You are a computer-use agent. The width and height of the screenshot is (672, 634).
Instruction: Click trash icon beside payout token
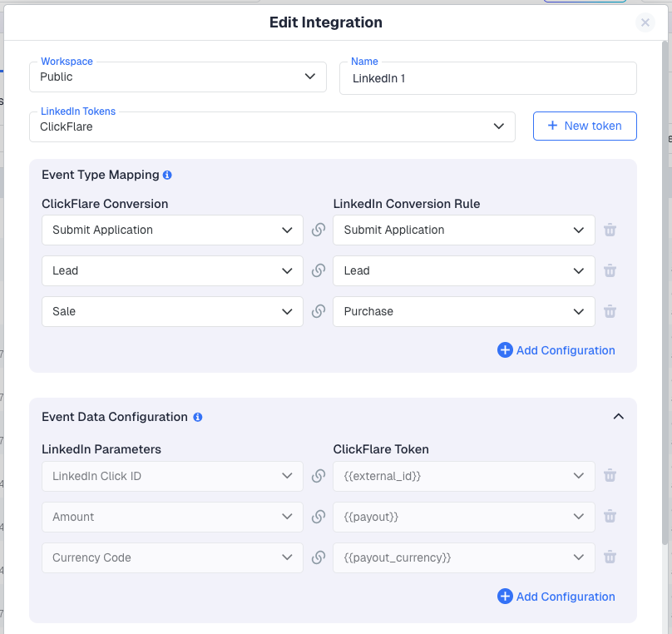[x=610, y=517]
